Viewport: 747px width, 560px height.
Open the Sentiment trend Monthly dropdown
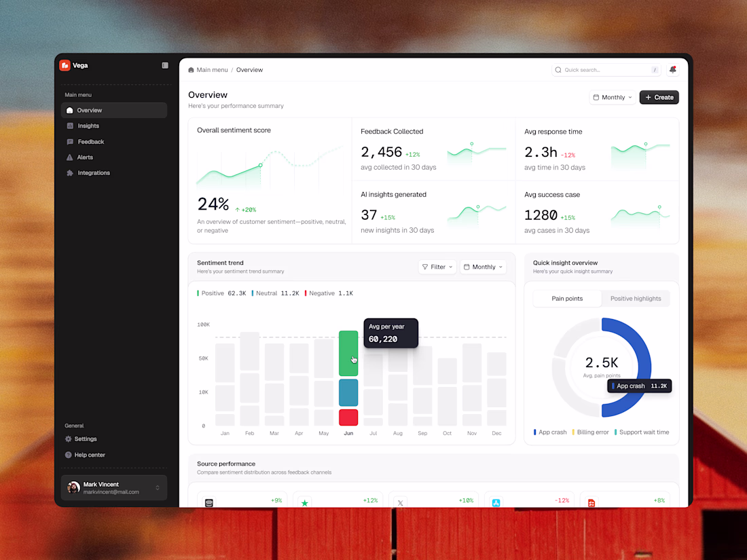(x=483, y=267)
